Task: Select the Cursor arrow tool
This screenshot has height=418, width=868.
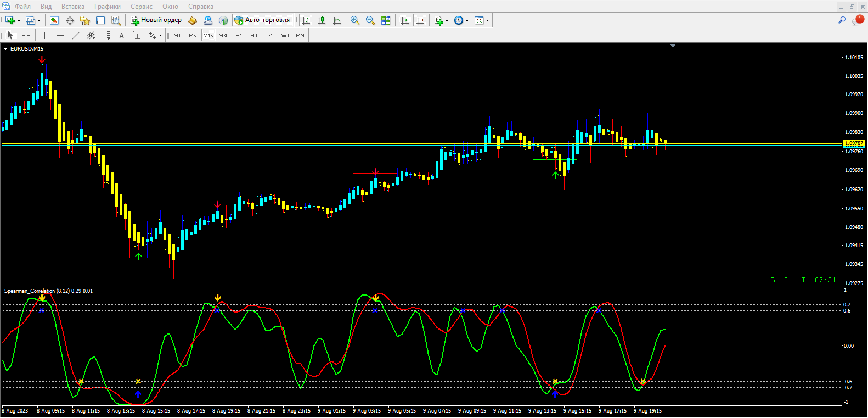Action: 10,35
